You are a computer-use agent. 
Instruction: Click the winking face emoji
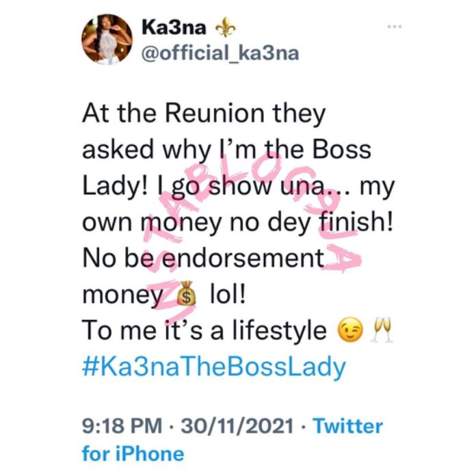[349, 332]
